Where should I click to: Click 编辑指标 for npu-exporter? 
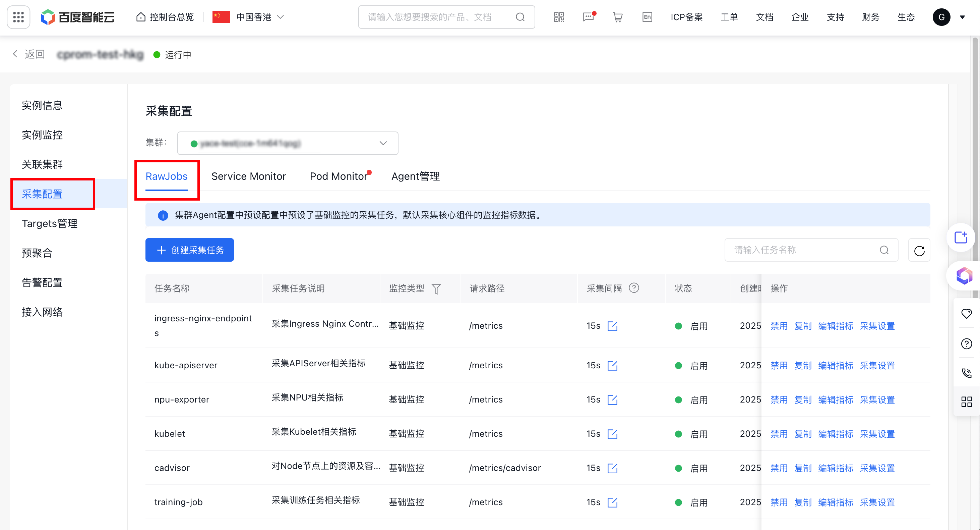(836, 400)
